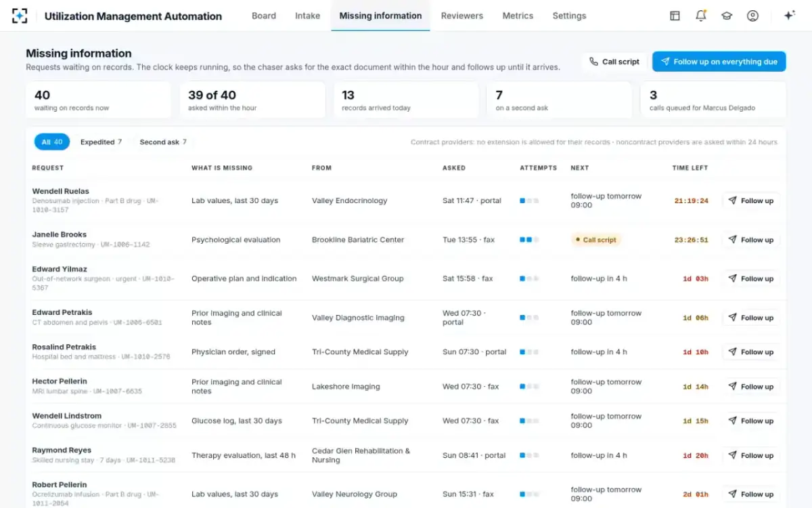The height and width of the screenshot is (508, 812).
Task: Select the All 40 filter
Action: [52, 142]
